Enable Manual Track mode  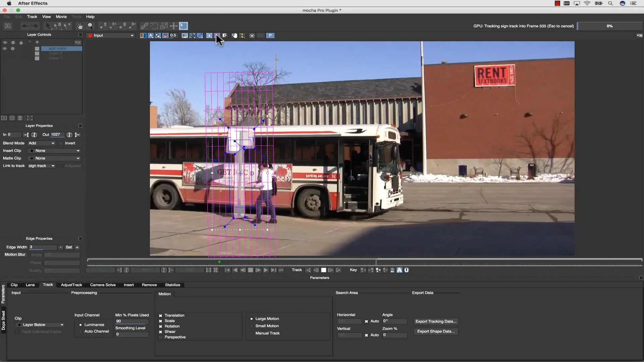[x=252, y=333]
